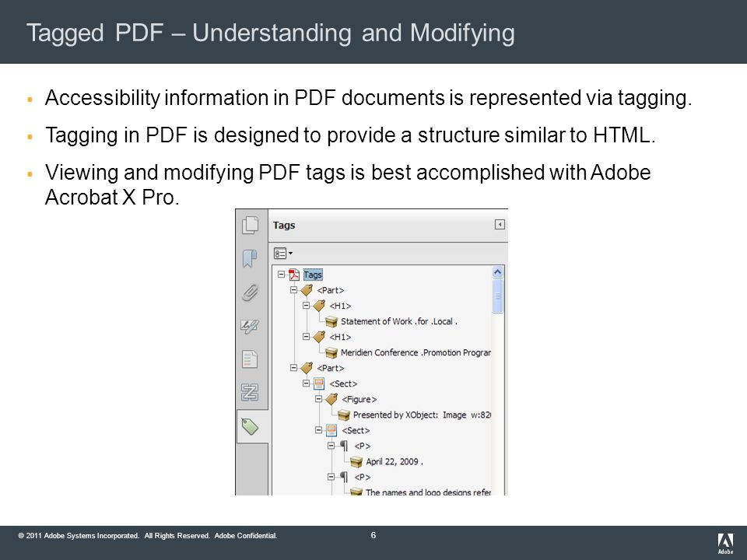The width and height of the screenshot is (747, 560).
Task: Open the Order panel Z icon
Action: pyautogui.click(x=250, y=392)
